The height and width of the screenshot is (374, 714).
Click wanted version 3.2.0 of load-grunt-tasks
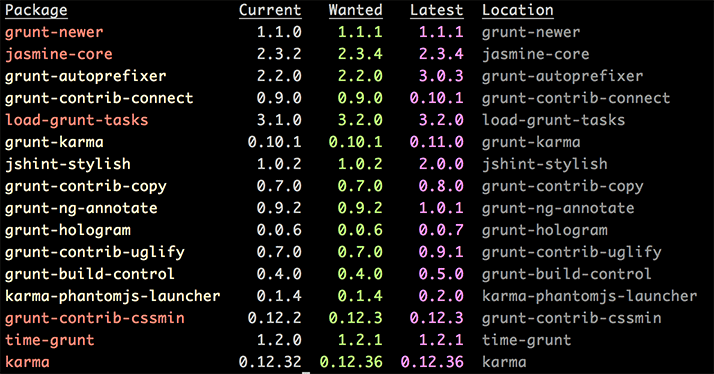pos(360,120)
